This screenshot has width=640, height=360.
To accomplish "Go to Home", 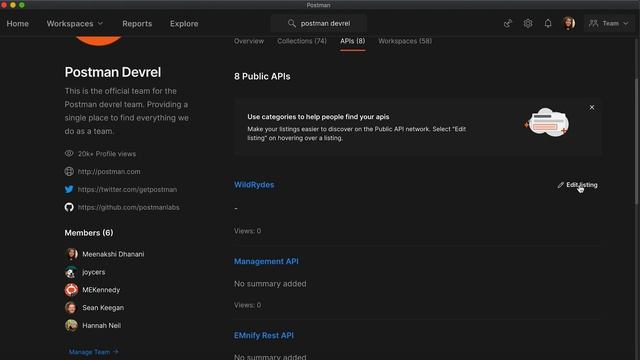I will click(x=18, y=24).
